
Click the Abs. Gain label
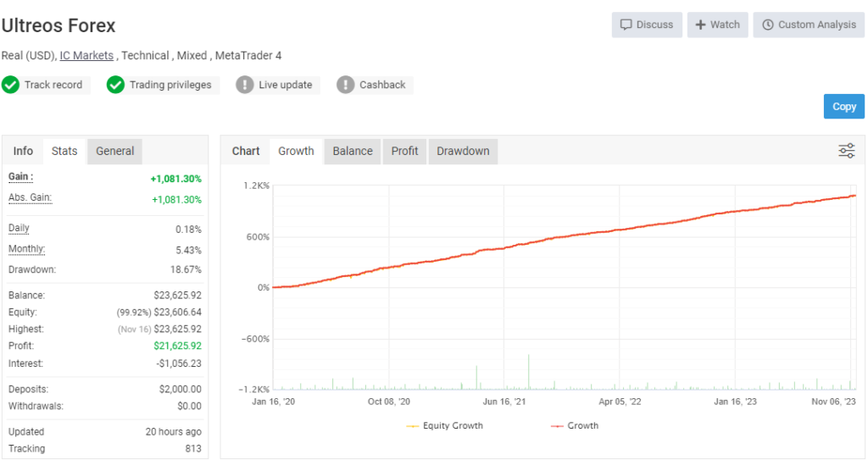click(30, 197)
